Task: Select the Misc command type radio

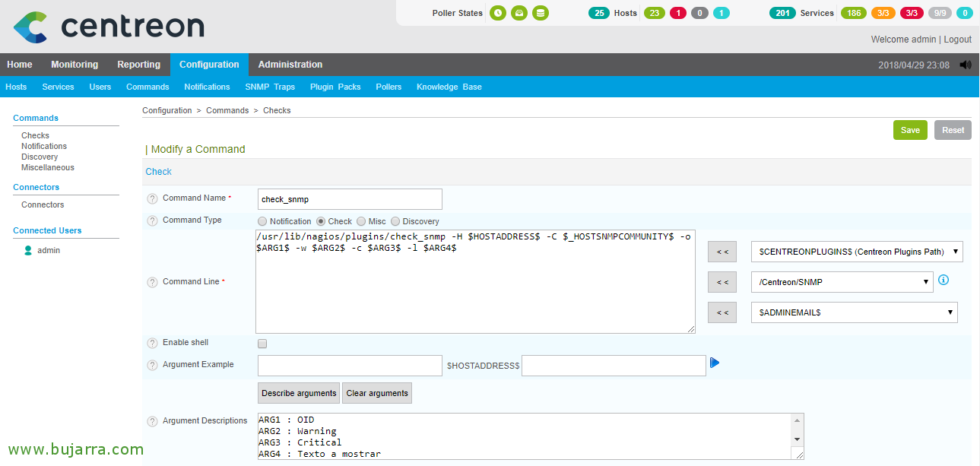Action: (x=361, y=221)
